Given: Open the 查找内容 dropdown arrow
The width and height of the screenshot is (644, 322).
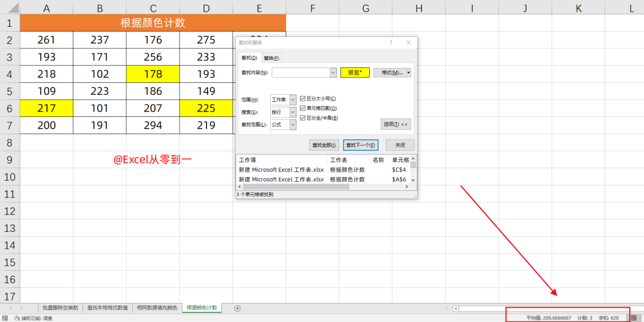Looking at the screenshot, I should [x=333, y=73].
